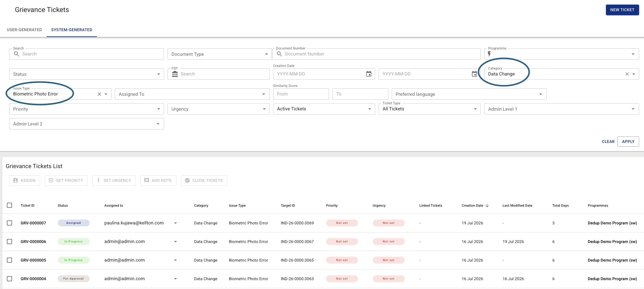Viewport: 644px width, 289px height.
Task: Select the System-Generated tab
Action: (x=72, y=30)
